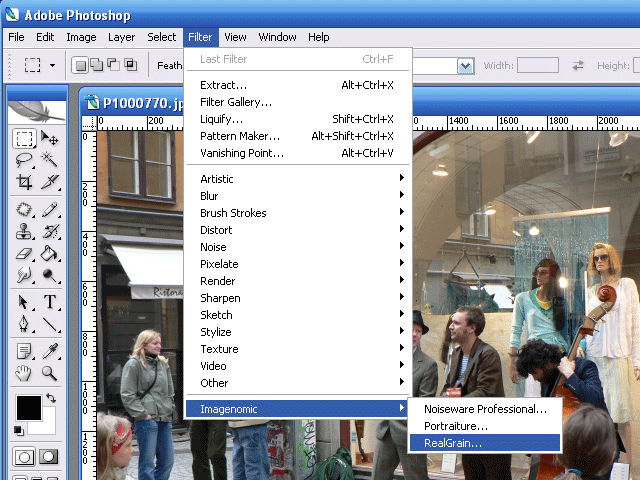Open the tool preset picker arrow
The image size is (640, 480).
(53, 65)
